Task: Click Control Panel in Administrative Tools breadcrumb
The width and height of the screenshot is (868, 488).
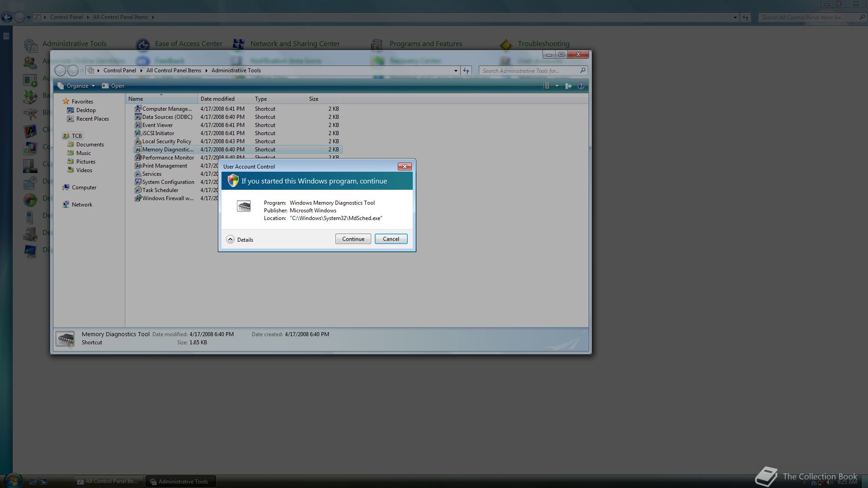Action: tap(119, 70)
